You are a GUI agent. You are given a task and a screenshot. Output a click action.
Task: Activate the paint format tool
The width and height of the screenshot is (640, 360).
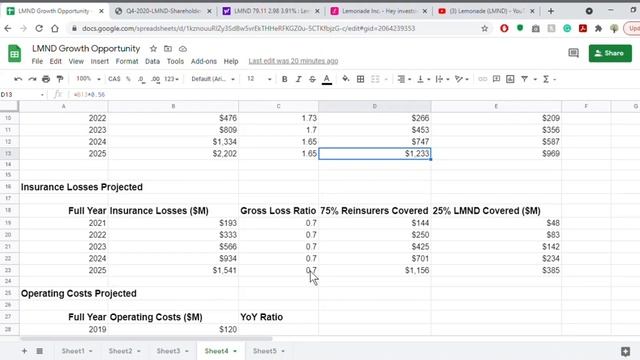click(60, 79)
